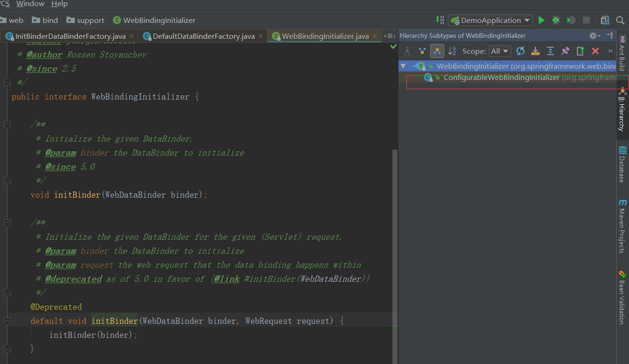
Task: Click the '@Deprecated' annotation
Action: [x=56, y=307]
